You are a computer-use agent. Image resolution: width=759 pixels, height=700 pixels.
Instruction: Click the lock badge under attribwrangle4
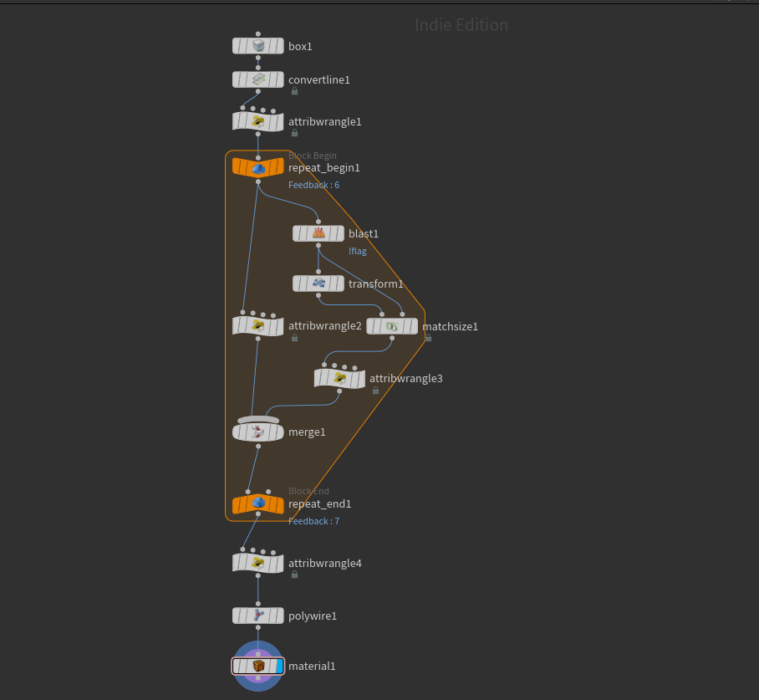coord(294,575)
